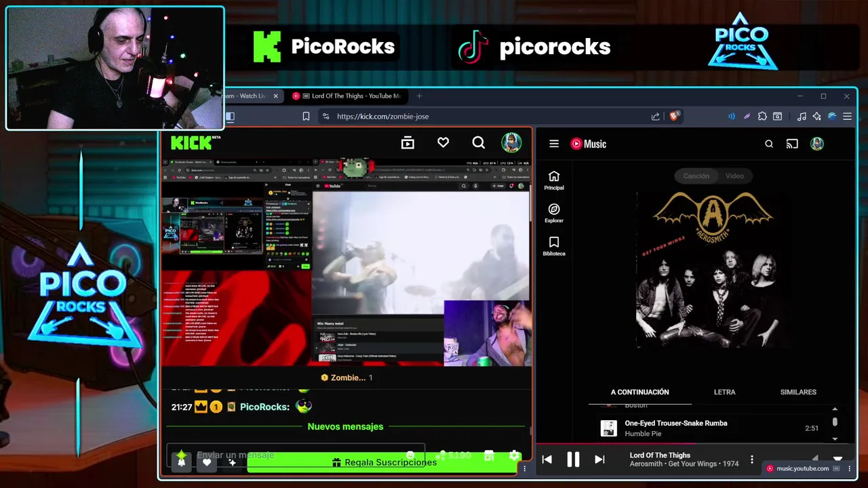Viewport: 868px width, 488px height.
Task: Open the LETRA lyrics tab
Action: pos(724,392)
